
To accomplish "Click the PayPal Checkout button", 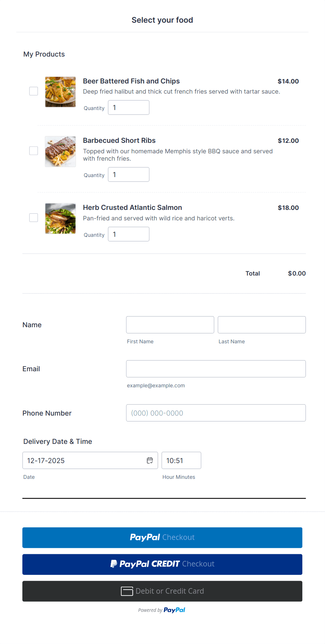I will click(162, 537).
